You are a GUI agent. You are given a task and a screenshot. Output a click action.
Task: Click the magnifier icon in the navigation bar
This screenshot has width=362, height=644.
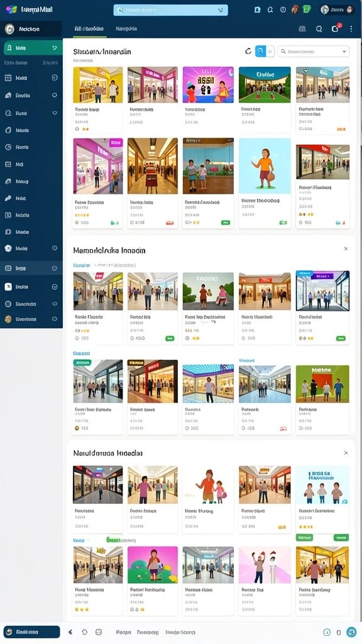pyautogui.click(x=319, y=29)
